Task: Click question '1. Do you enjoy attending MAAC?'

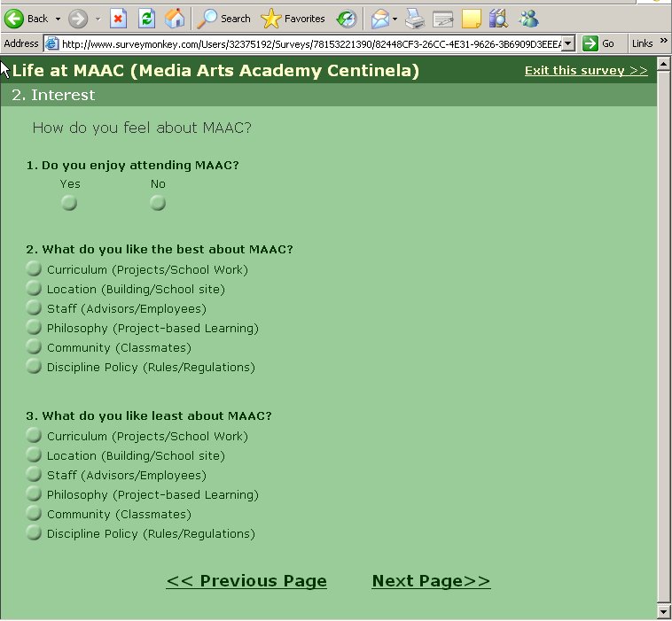Action: (132, 166)
